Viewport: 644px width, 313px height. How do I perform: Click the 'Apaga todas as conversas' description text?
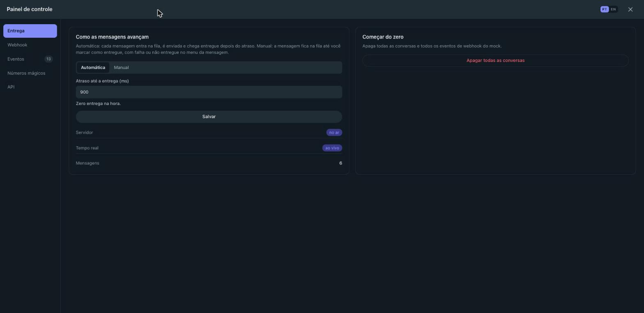[x=432, y=46]
